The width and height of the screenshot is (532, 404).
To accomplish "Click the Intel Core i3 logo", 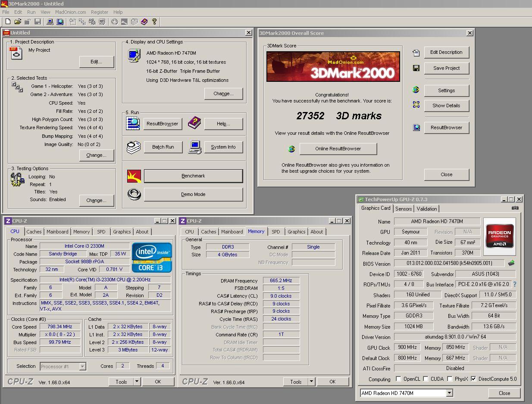I will click(x=152, y=257).
